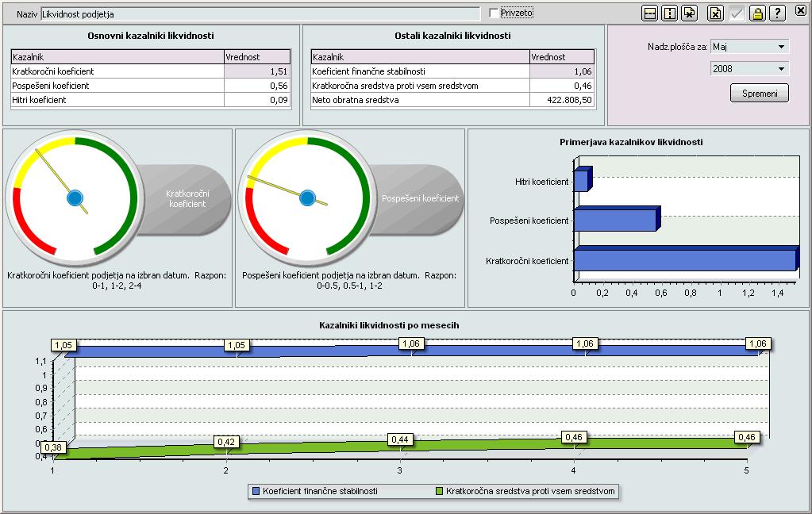Image resolution: width=812 pixels, height=514 pixels.
Task: Toggle the Privzeto checkbox
Action: (495, 13)
